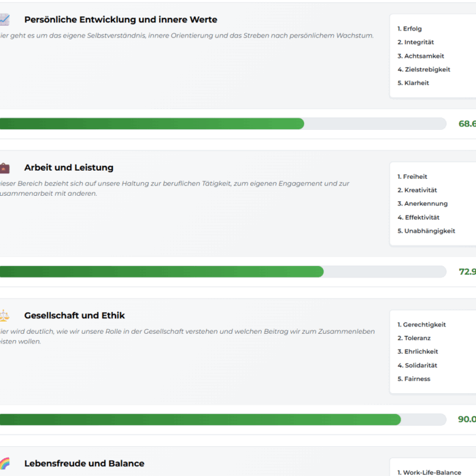
Task: Select the 'Achtsamkeit' value entry
Action: pos(424,56)
